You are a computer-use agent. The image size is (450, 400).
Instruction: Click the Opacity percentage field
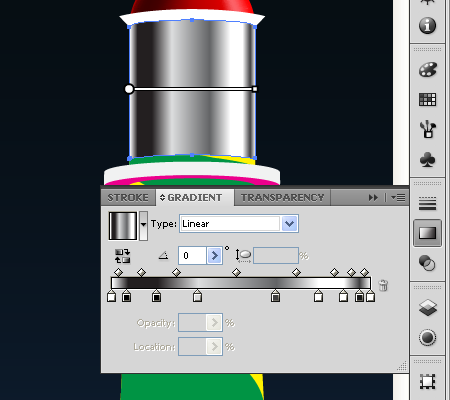click(192, 323)
